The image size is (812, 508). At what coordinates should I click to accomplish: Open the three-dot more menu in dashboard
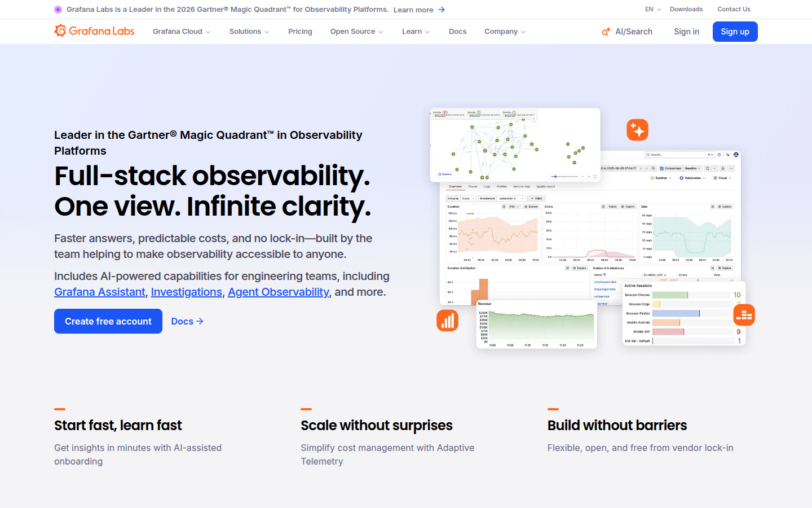point(731,168)
